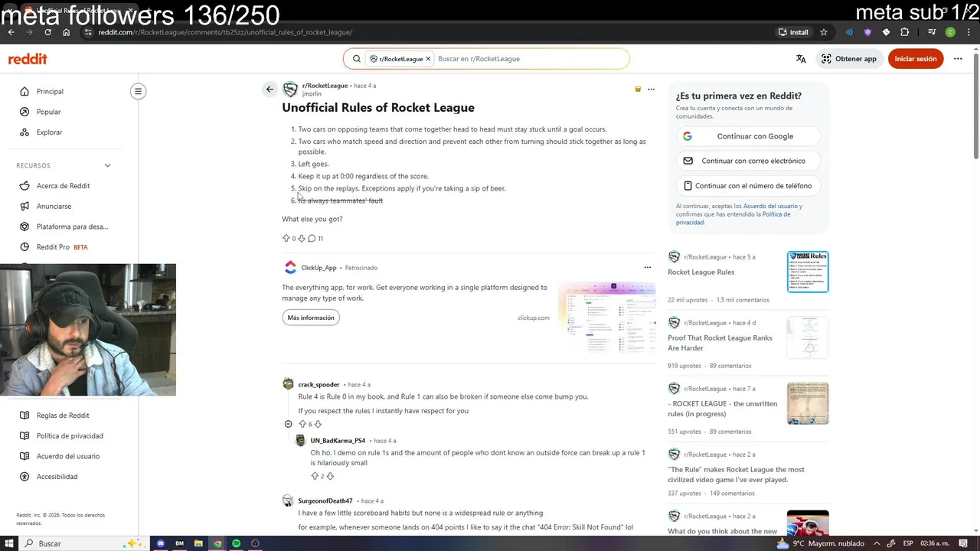Open Acuerdo del usuario in sidebar
The height and width of the screenshot is (551, 980).
pyautogui.click(x=67, y=456)
